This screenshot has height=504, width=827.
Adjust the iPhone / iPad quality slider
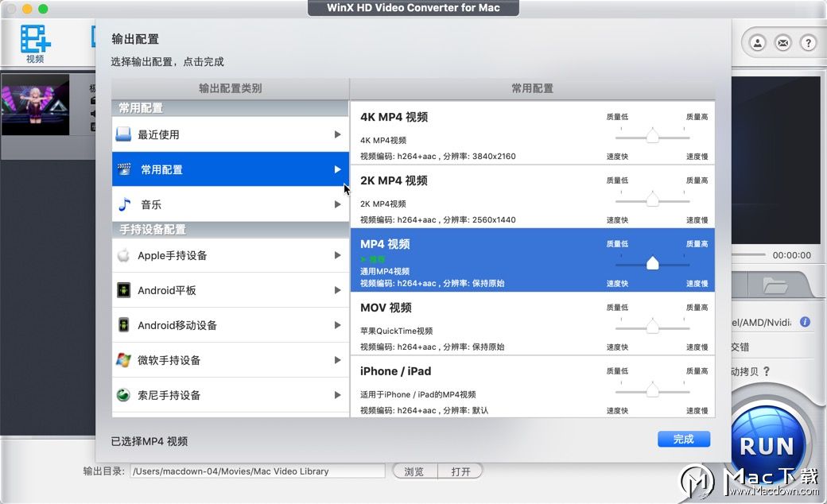(652, 390)
